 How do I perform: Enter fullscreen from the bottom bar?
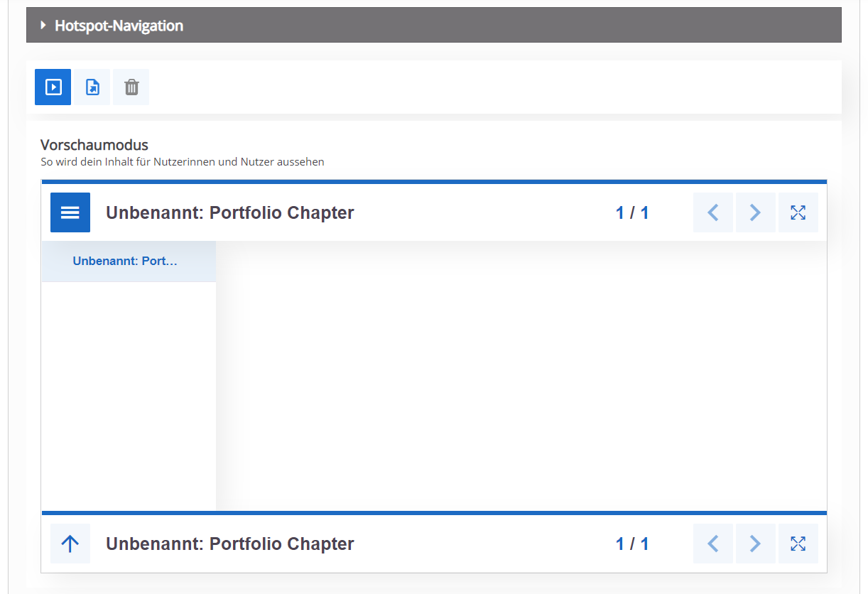(x=798, y=544)
